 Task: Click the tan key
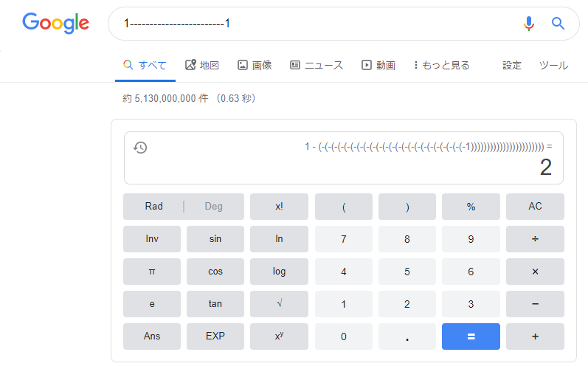215,304
